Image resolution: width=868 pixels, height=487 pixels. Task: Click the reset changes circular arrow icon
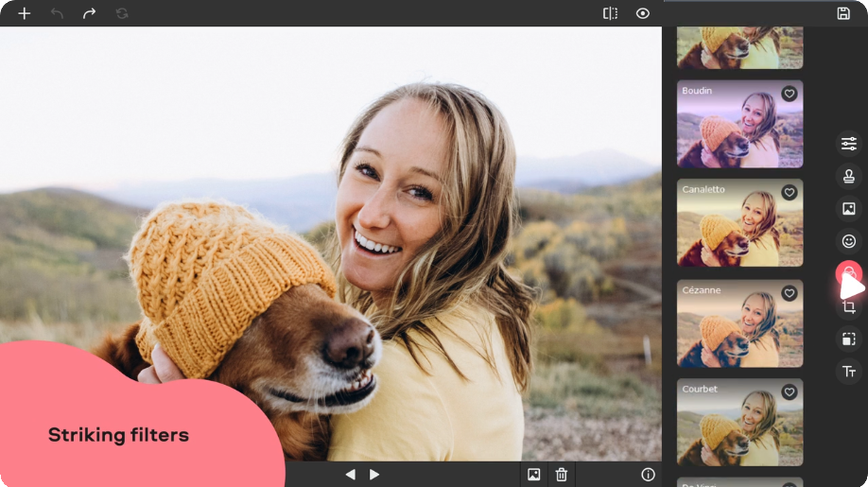[x=122, y=13]
